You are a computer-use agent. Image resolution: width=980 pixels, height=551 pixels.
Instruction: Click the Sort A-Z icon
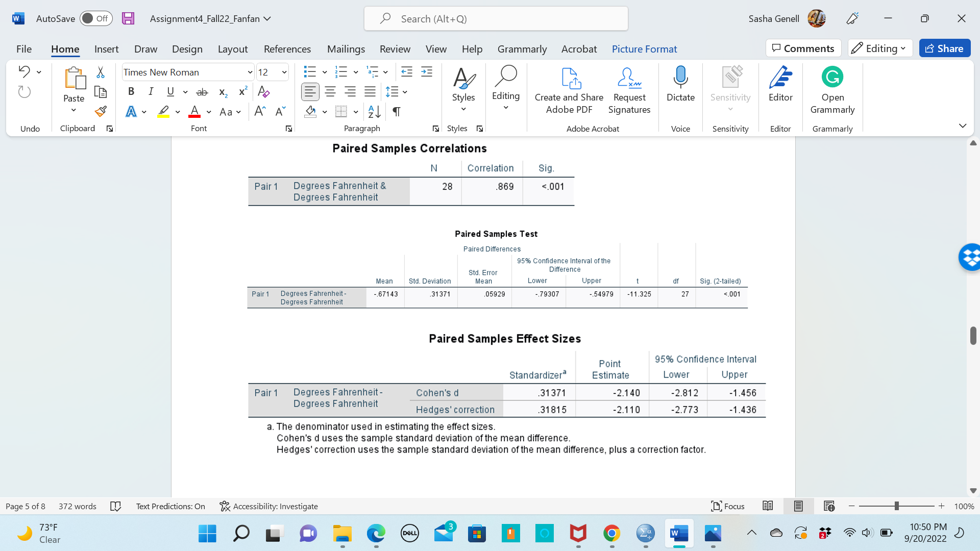(374, 111)
